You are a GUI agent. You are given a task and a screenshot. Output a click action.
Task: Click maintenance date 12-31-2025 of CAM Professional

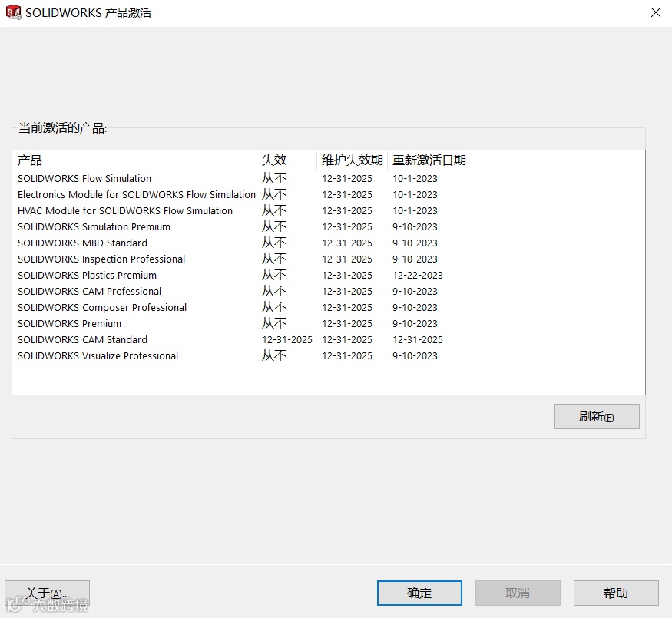[x=347, y=291]
